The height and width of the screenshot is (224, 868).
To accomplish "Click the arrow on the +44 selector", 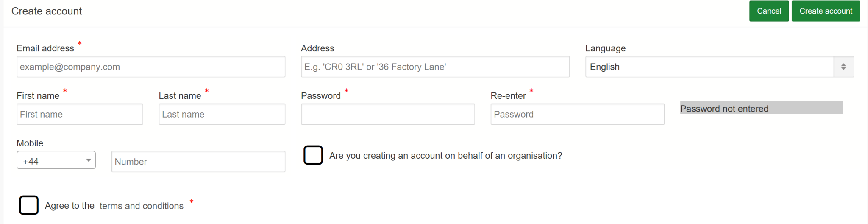I will 89,160.
